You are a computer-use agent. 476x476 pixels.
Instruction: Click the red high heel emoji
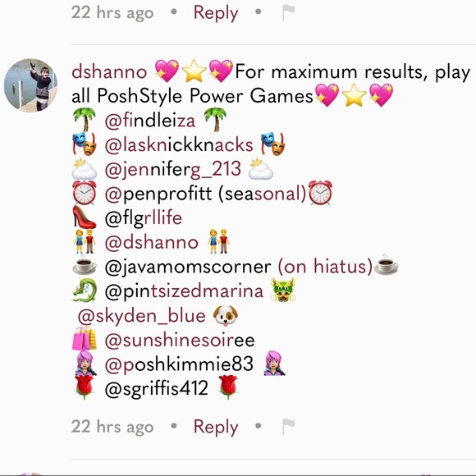85,217
